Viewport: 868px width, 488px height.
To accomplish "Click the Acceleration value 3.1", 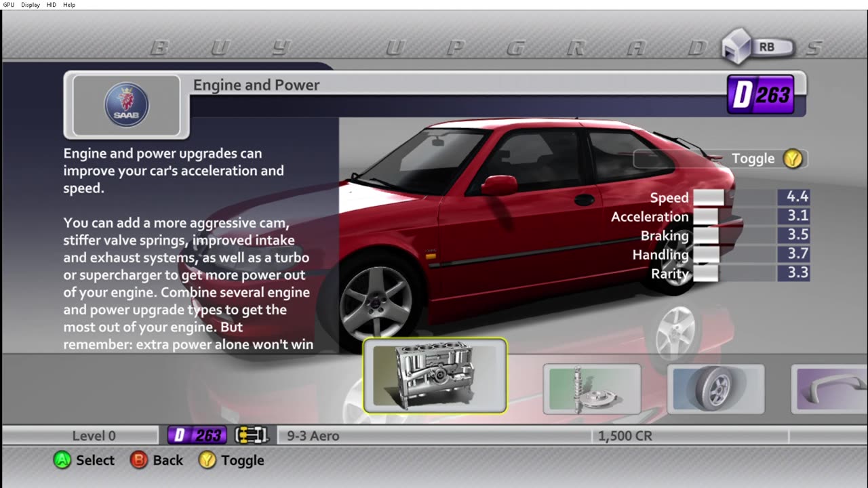I will [794, 216].
